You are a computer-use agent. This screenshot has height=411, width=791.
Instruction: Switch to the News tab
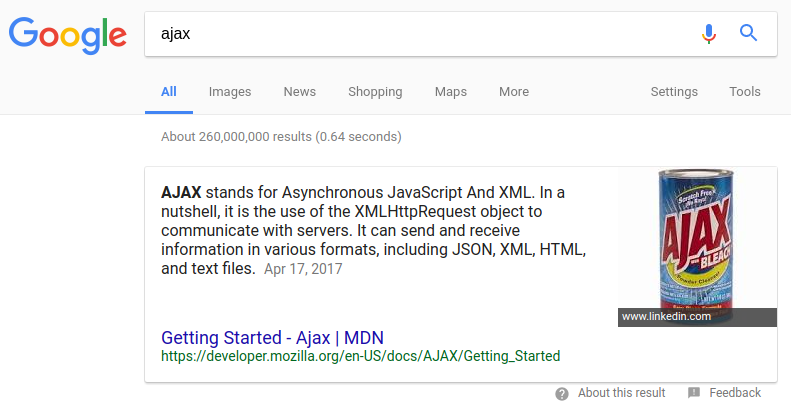tap(300, 92)
